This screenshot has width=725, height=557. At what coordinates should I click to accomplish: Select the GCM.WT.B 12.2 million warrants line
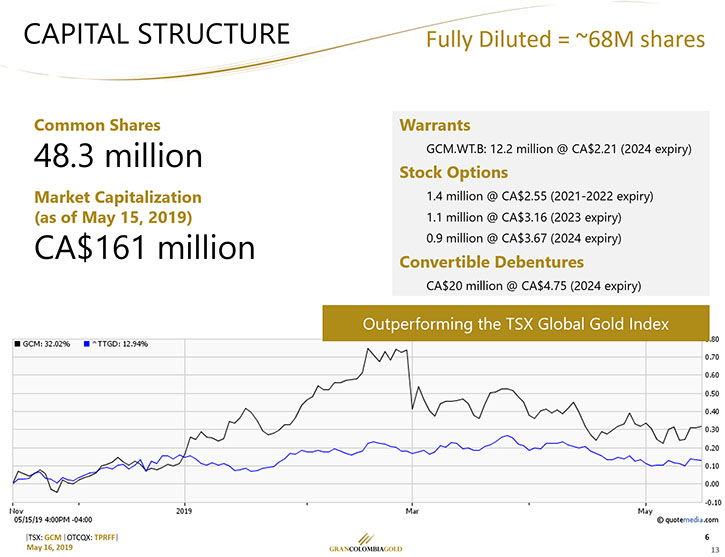pyautogui.click(x=559, y=149)
